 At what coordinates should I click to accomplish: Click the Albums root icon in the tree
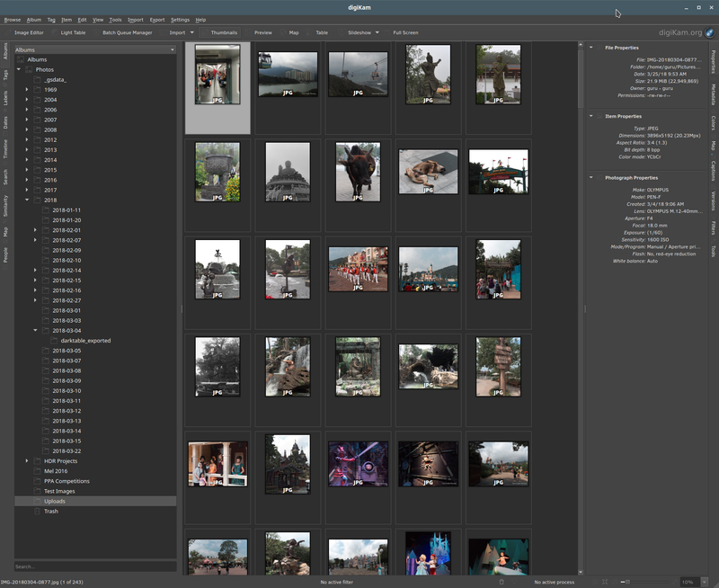click(21, 59)
